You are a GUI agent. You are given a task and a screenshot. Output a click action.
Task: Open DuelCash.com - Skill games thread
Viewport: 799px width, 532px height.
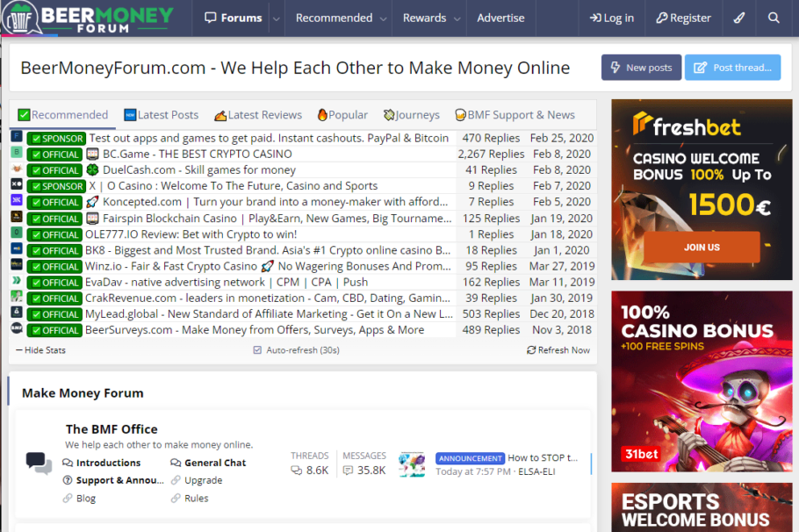(x=199, y=169)
